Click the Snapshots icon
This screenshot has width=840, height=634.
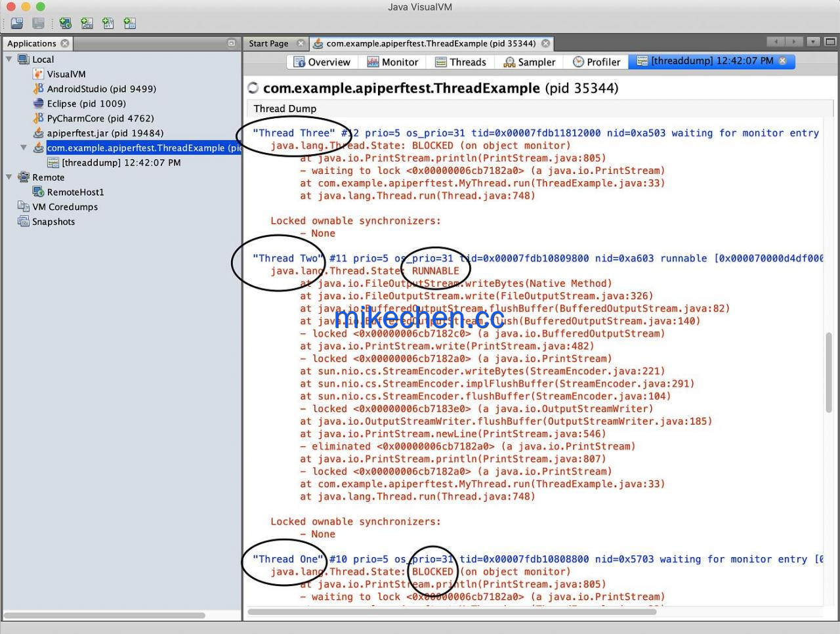[x=24, y=222]
